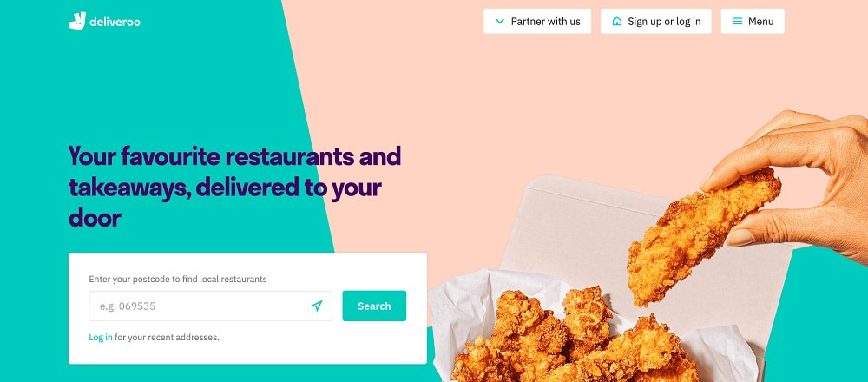Click the hamburger lines icon

click(x=737, y=22)
